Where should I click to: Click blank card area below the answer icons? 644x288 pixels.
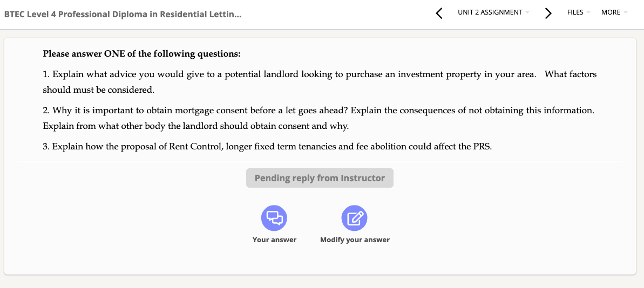(x=320, y=259)
